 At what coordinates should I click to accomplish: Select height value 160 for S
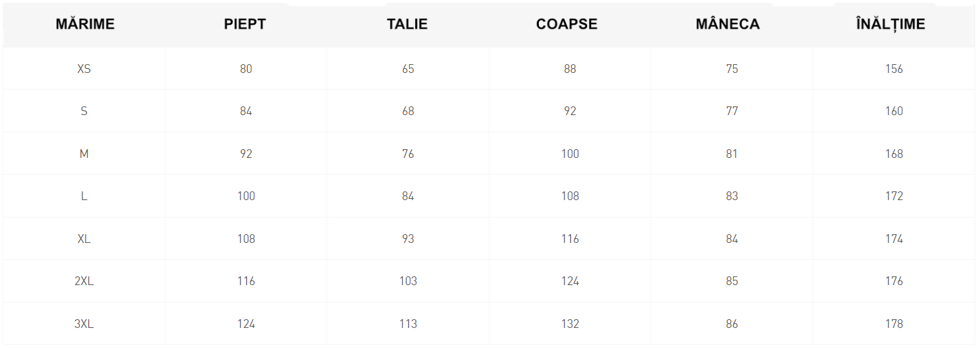[x=894, y=111]
